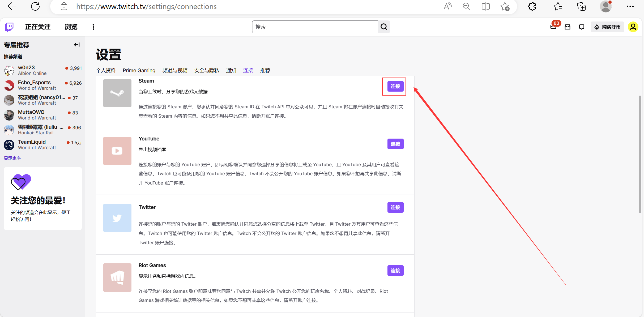Open the TeamLiquid channel from sidebar
The width and height of the screenshot is (644, 317).
point(32,144)
